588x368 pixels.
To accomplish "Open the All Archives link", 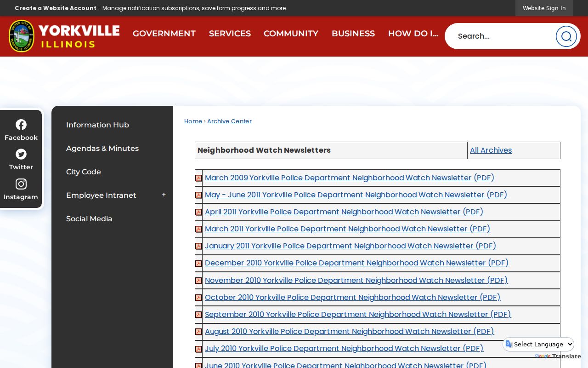I will [x=491, y=150].
